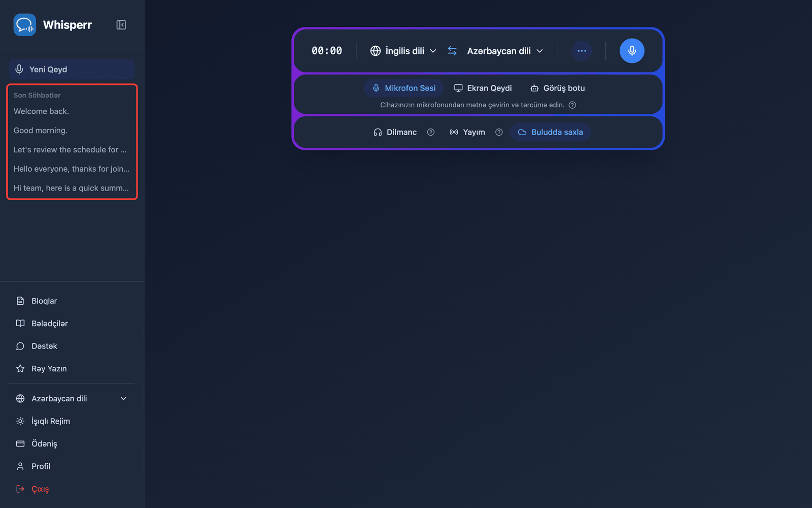Open 'Hello everyone, thanks for join...' conversation
The image size is (812, 508).
point(72,169)
